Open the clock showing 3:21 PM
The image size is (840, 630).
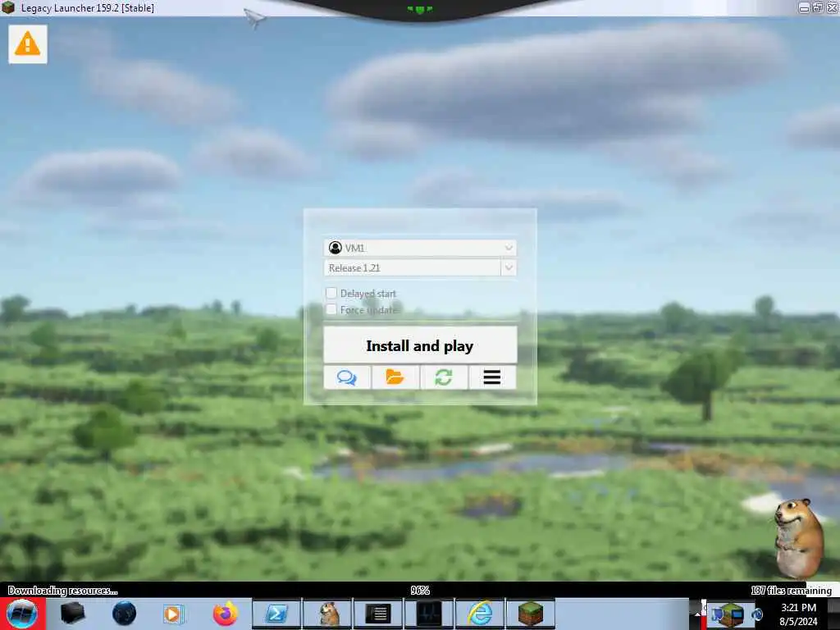(x=798, y=614)
